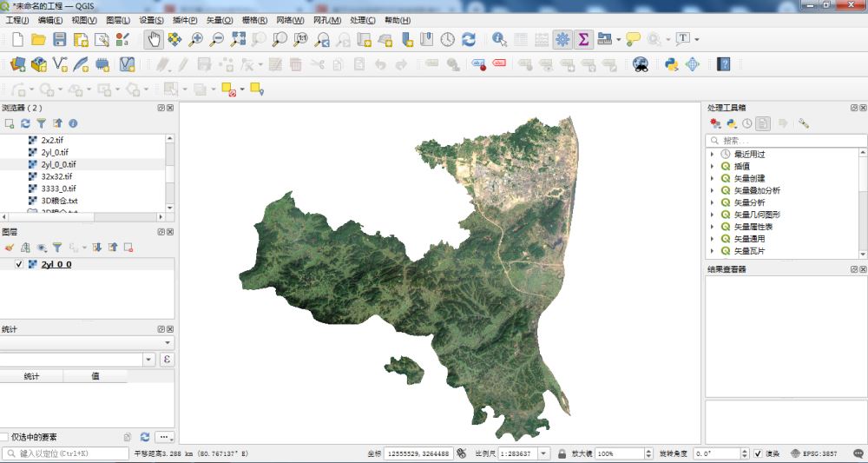The image size is (868, 463).
Task: Open the Statistical Summary sigma tool
Action: tap(583, 39)
